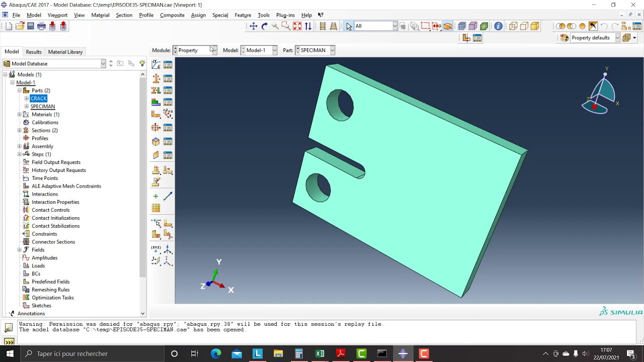Select Interaction Properties tree item
This screenshot has width=644, height=362.
pyautogui.click(x=55, y=202)
